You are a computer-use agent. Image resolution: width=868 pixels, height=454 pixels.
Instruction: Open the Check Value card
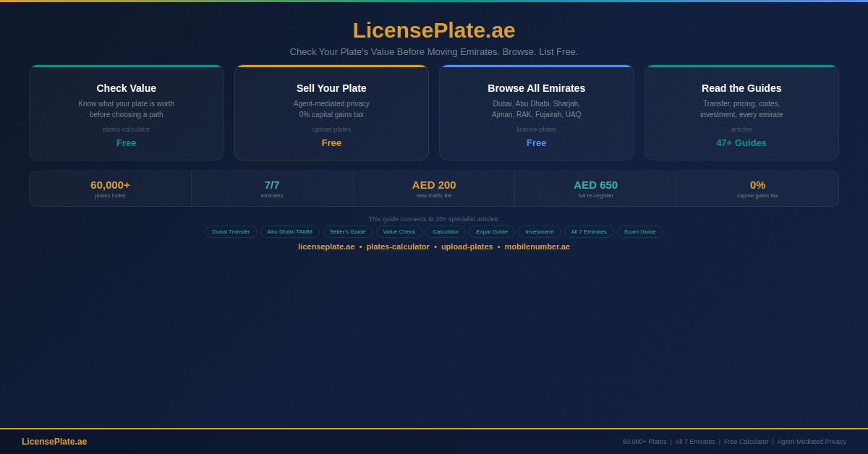coord(127,112)
